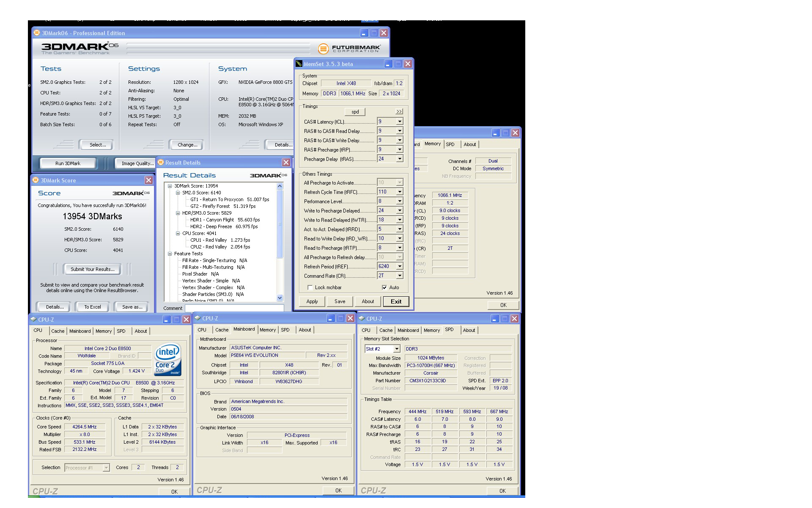Click Image Quality... button
The width and height of the screenshot is (812, 508).
pyautogui.click(x=136, y=163)
